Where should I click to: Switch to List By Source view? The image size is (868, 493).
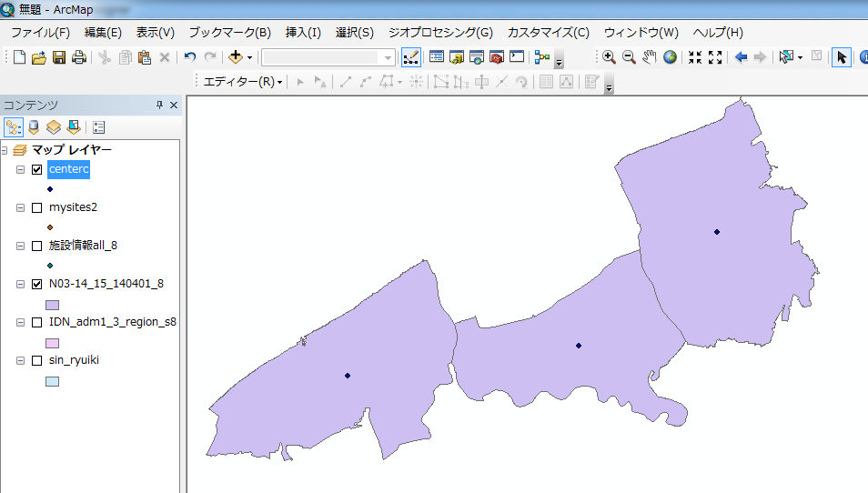tap(34, 127)
